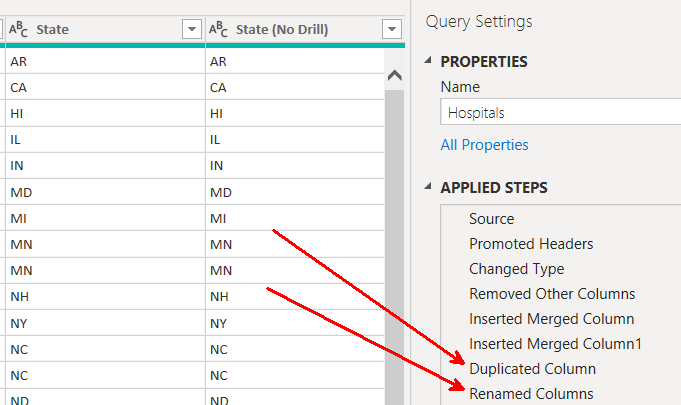Select the State column header

click(105, 30)
